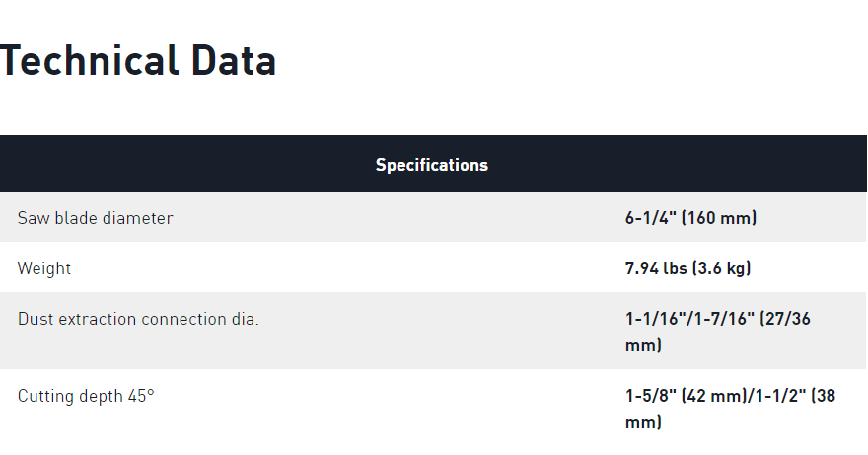Click the "45°" text in the last row

pos(141,396)
